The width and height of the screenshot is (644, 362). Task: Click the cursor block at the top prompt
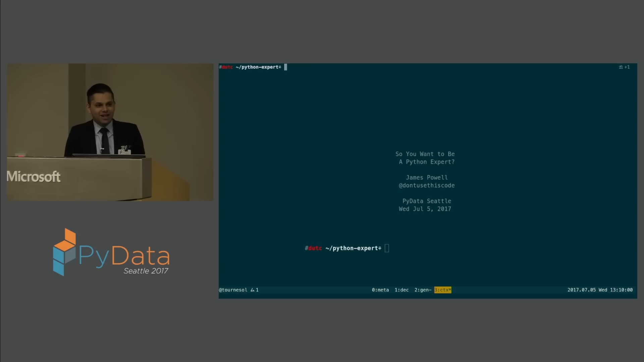click(x=285, y=67)
